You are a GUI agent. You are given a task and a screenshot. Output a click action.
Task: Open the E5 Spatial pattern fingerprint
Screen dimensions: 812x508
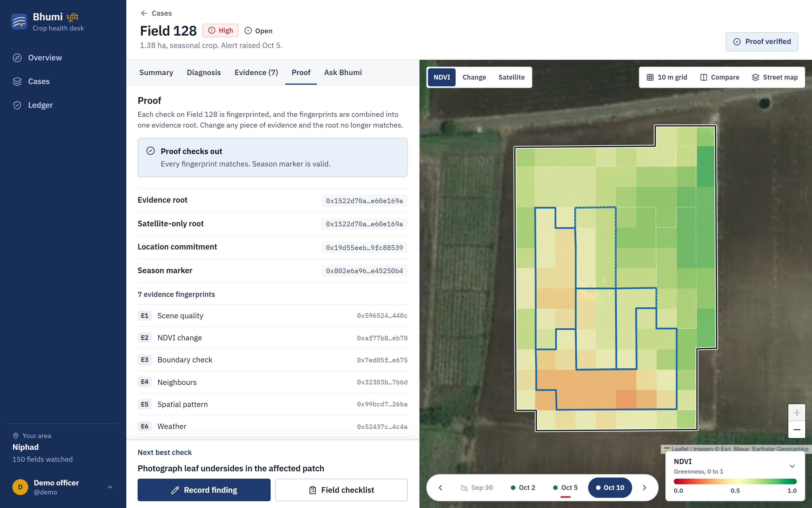coord(272,404)
